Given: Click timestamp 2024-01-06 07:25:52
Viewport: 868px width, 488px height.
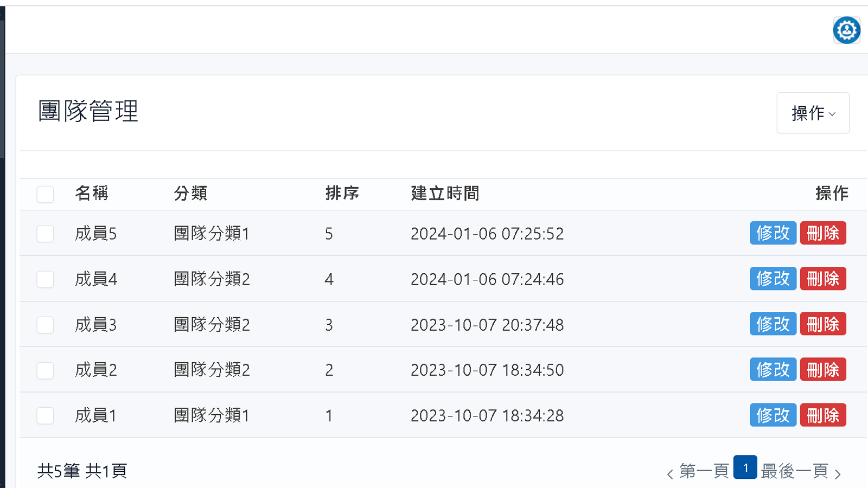Looking at the screenshot, I should pyautogui.click(x=487, y=234).
